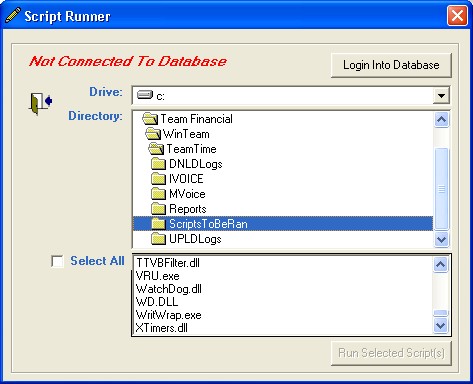Click the DNLDLogs folder icon
This screenshot has height=384, width=473.
click(x=158, y=164)
